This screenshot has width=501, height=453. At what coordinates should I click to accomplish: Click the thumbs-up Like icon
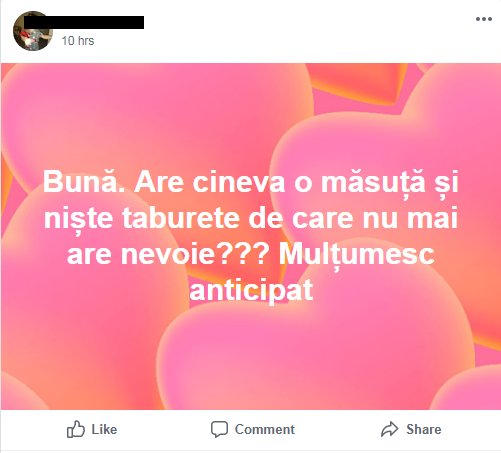click(76, 429)
